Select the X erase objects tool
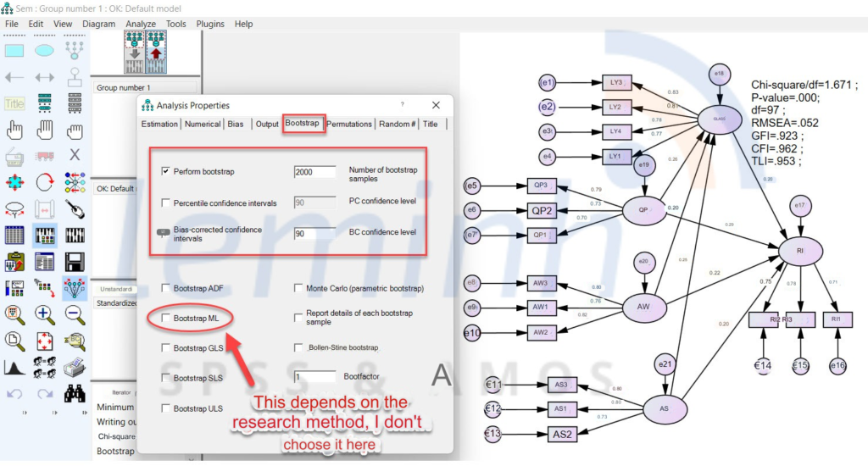 point(75,155)
